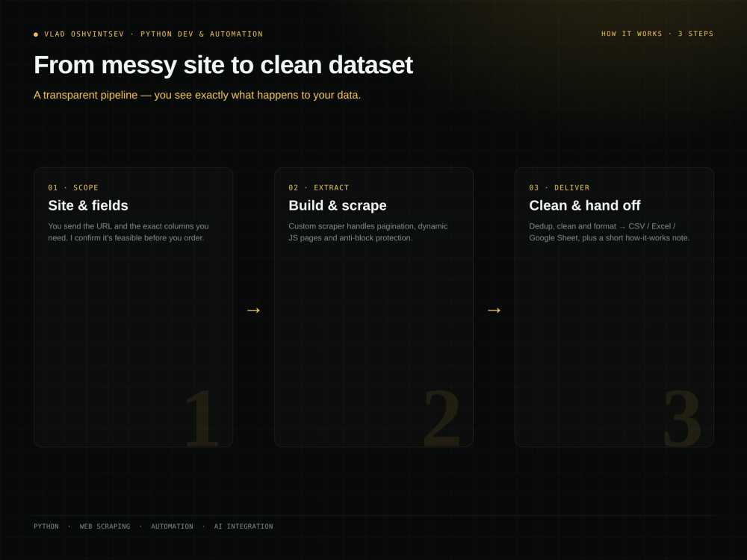Click the 'A transparent pipeline' subtitle line
The height and width of the screenshot is (560, 747).
point(197,96)
